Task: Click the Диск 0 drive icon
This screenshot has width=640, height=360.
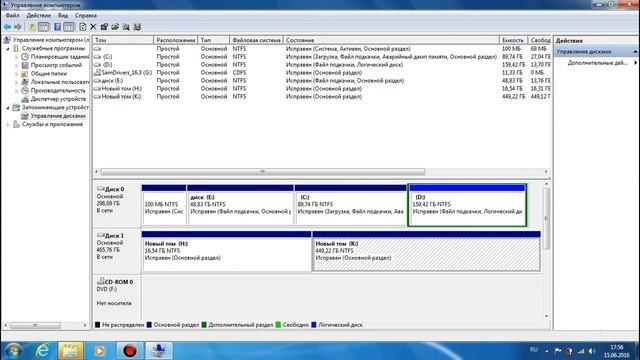Action: (x=100, y=189)
